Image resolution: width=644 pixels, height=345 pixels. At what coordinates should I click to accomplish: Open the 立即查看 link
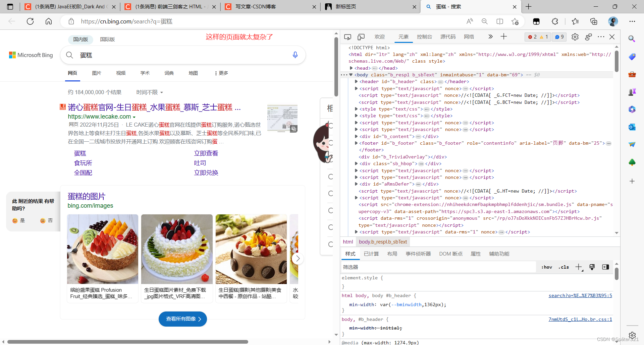[206, 153]
